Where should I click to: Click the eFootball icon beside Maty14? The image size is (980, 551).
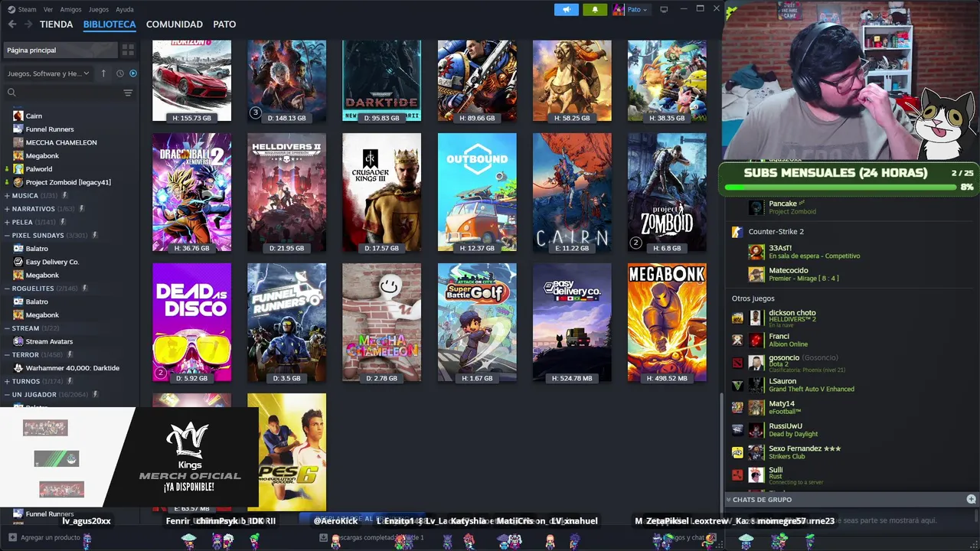737,408
